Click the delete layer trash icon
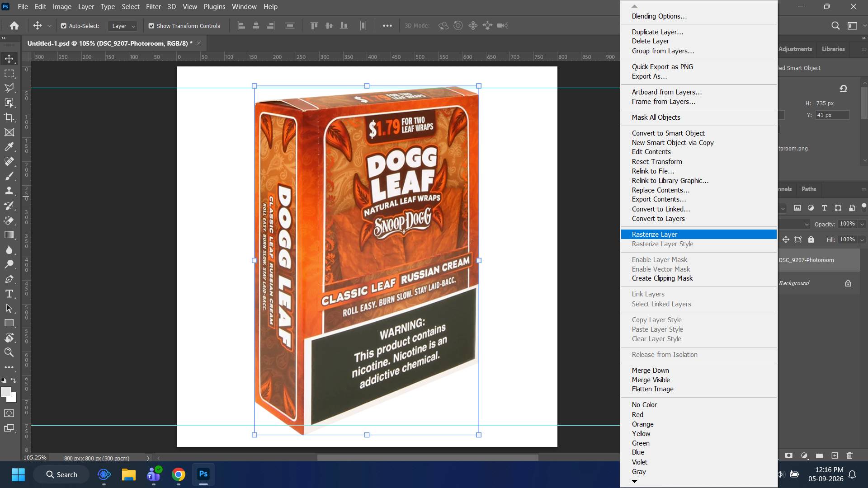Viewport: 868px width, 488px height. pyautogui.click(x=849, y=455)
